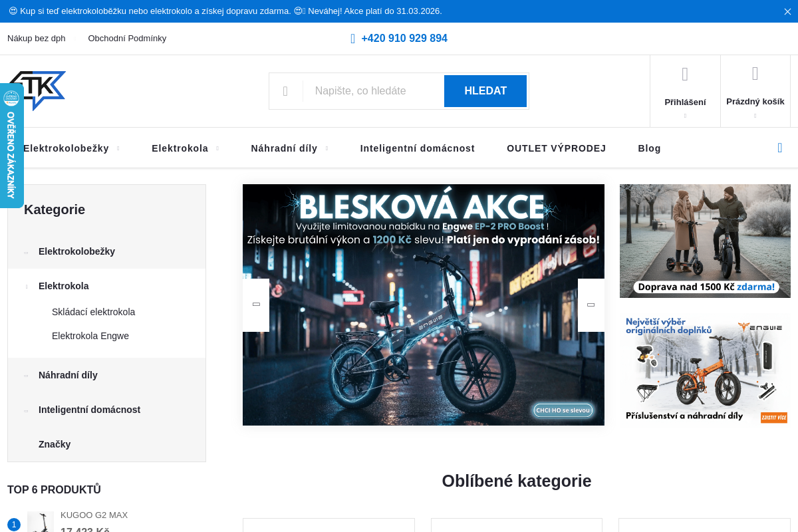798x532 pixels.
Task: Open the OUTLET VÝPRODEJ menu item
Action: (x=557, y=148)
